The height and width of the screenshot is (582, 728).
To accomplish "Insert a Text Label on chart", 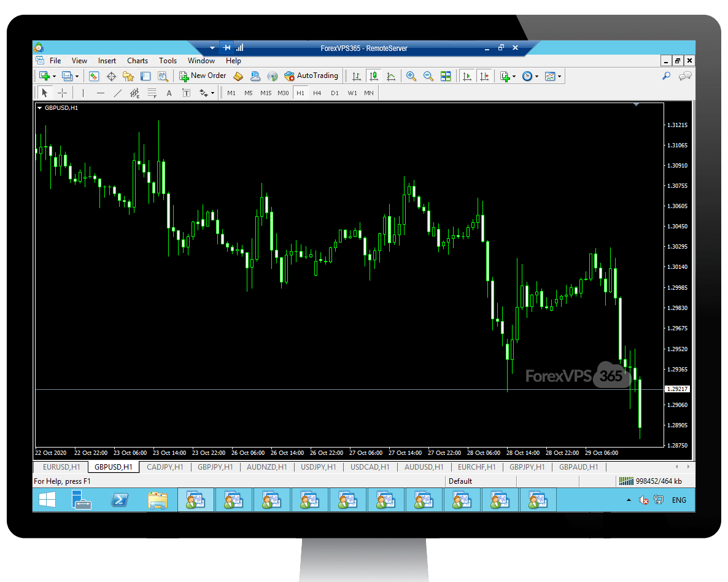I will [186, 93].
